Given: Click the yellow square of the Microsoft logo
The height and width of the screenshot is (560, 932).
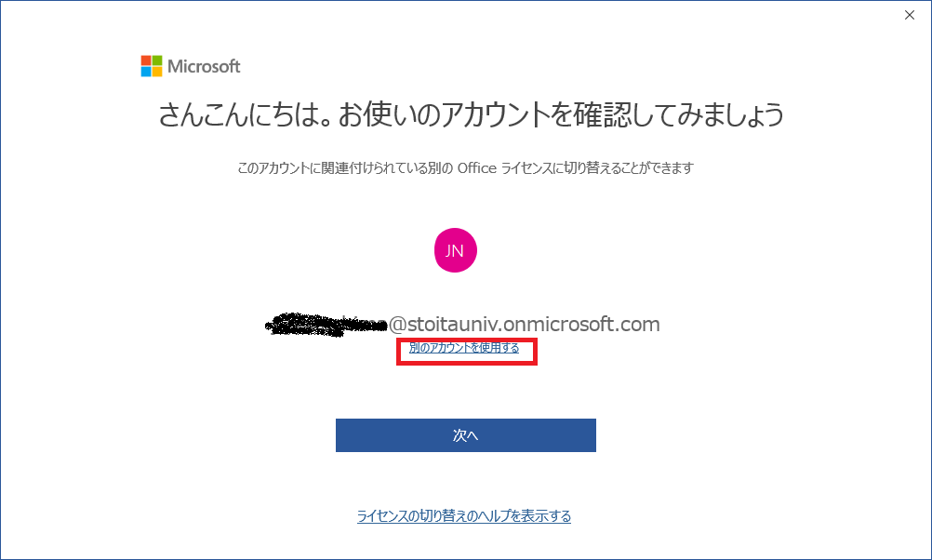Looking at the screenshot, I should point(157,72).
